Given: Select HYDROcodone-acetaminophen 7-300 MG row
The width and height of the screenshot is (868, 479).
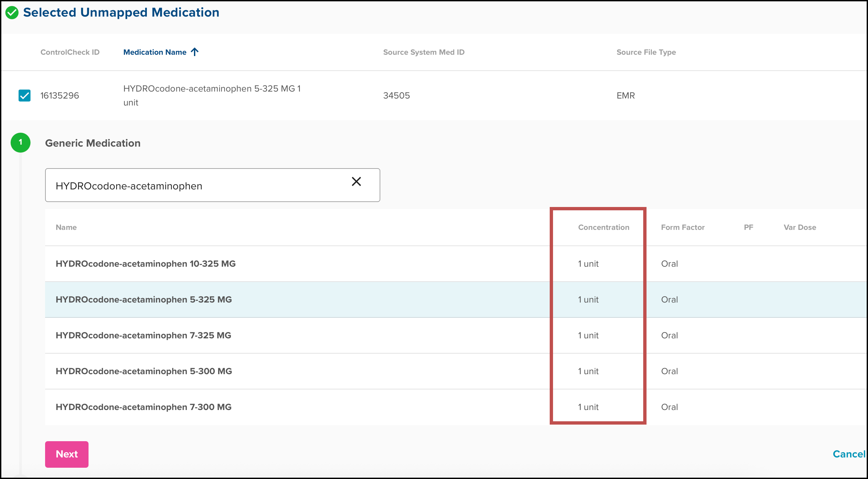Looking at the screenshot, I should pyautogui.click(x=144, y=407).
